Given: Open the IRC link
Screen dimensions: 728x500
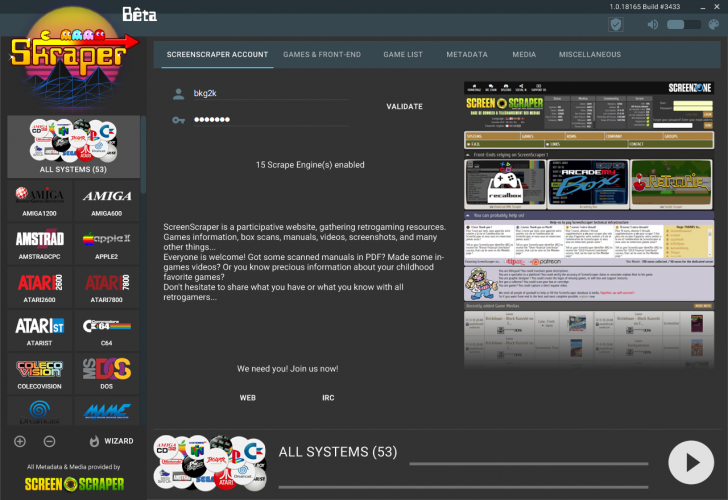Looking at the screenshot, I should coord(328,398).
